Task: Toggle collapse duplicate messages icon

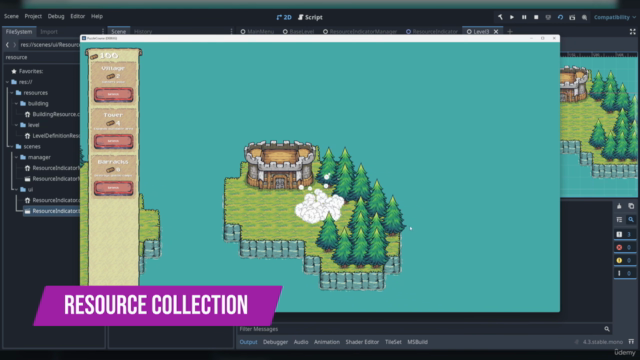Action: point(619,220)
